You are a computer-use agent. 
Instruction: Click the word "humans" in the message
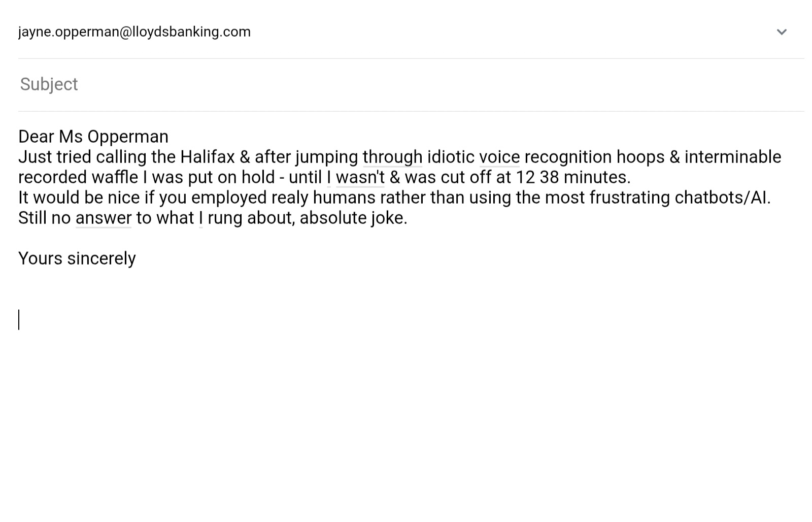pyautogui.click(x=344, y=198)
